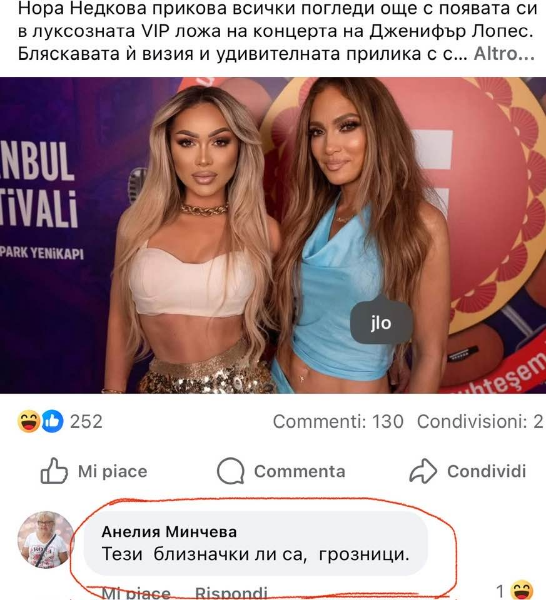
Task: Open the laughing emoji reaction beside 252
Action: click(x=29, y=421)
